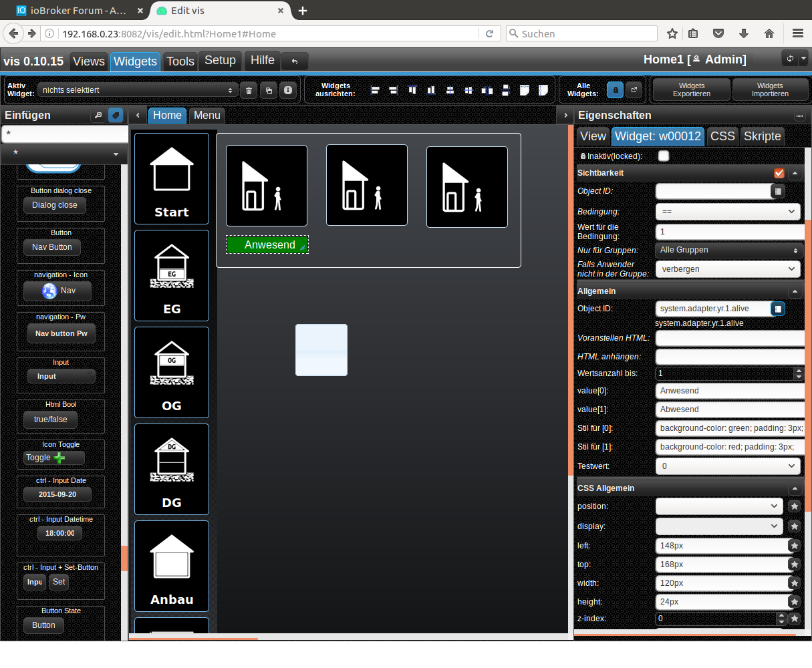The image size is (812, 668).
Task: Click the widget info icon in toolbar
Action: [x=287, y=90]
